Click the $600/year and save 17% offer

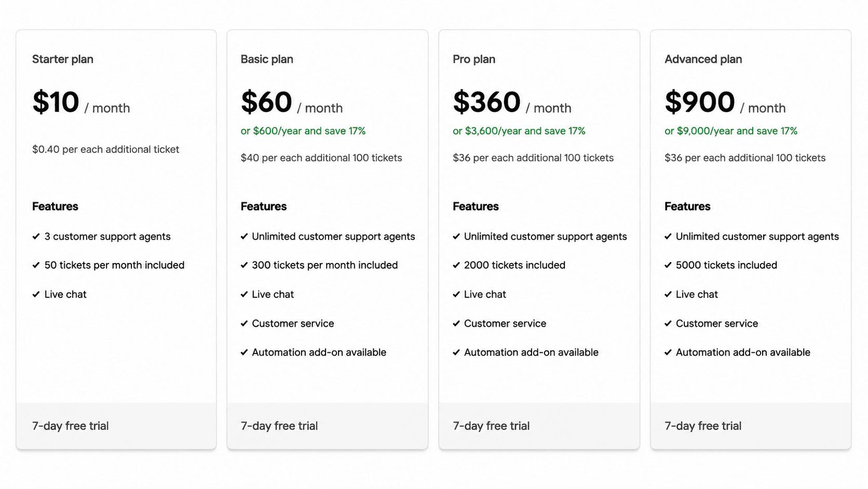click(303, 131)
